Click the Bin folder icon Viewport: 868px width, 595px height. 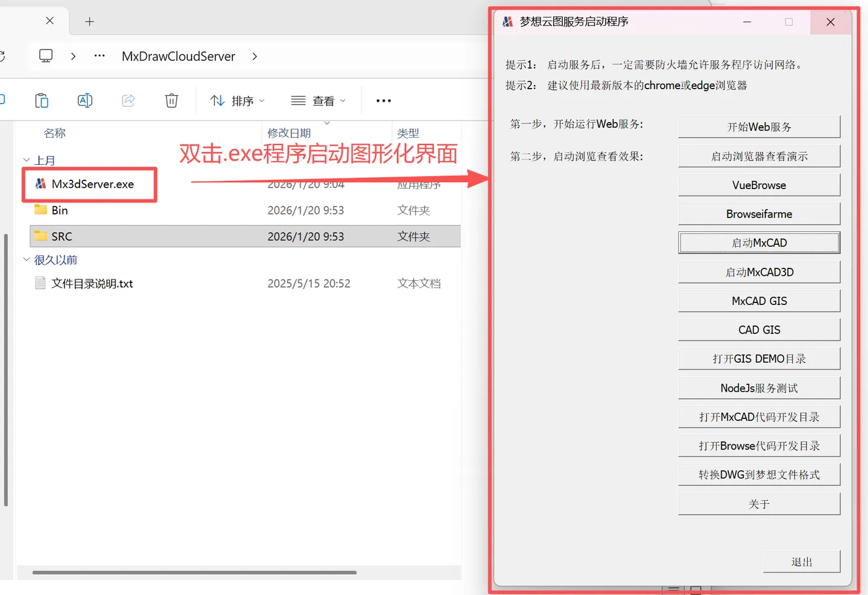click(x=41, y=209)
